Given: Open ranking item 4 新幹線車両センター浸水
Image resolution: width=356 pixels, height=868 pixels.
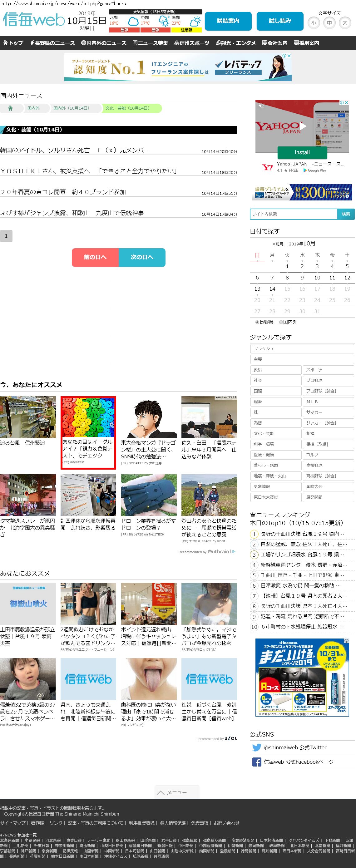Looking at the screenshot, I should coord(304,565).
